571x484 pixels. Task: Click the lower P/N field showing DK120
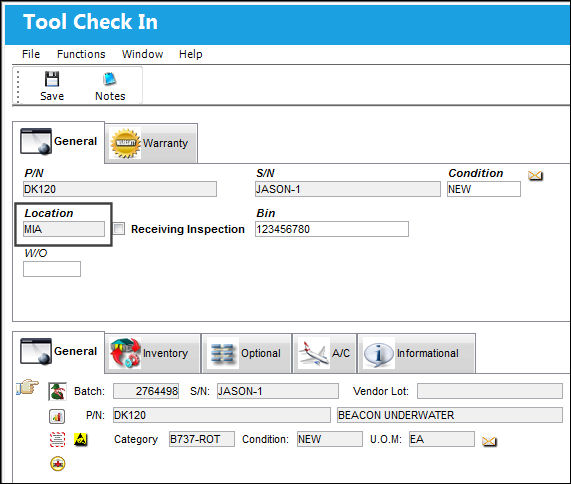point(222,415)
